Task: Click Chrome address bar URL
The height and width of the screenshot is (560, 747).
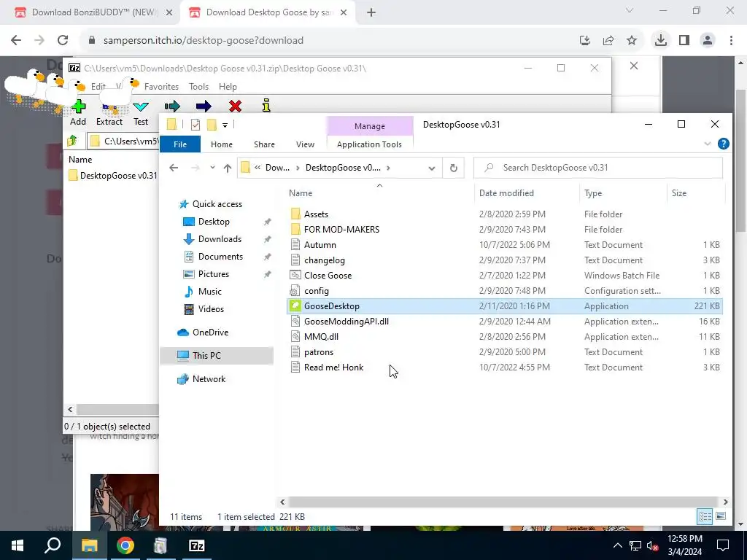Action: (204, 41)
